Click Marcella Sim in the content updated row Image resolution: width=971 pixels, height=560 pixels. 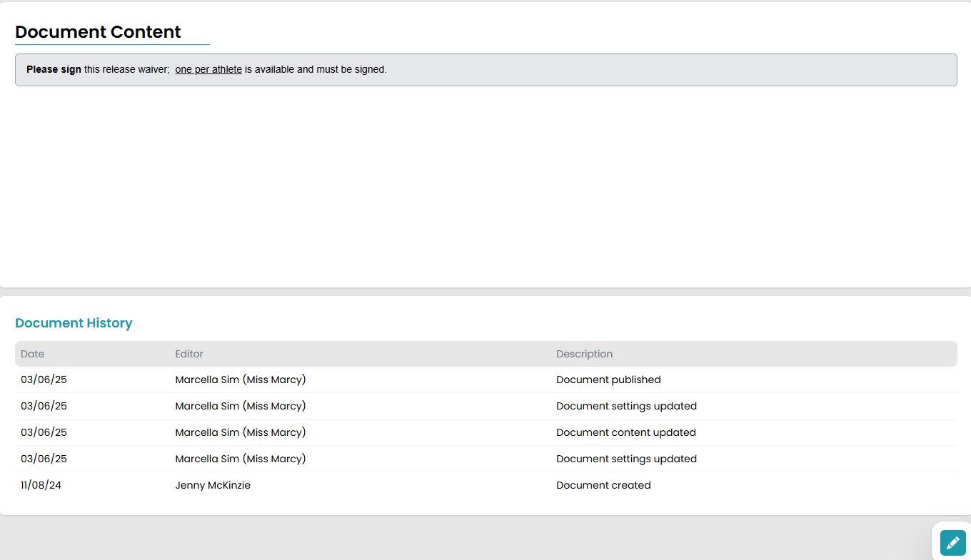(x=240, y=432)
